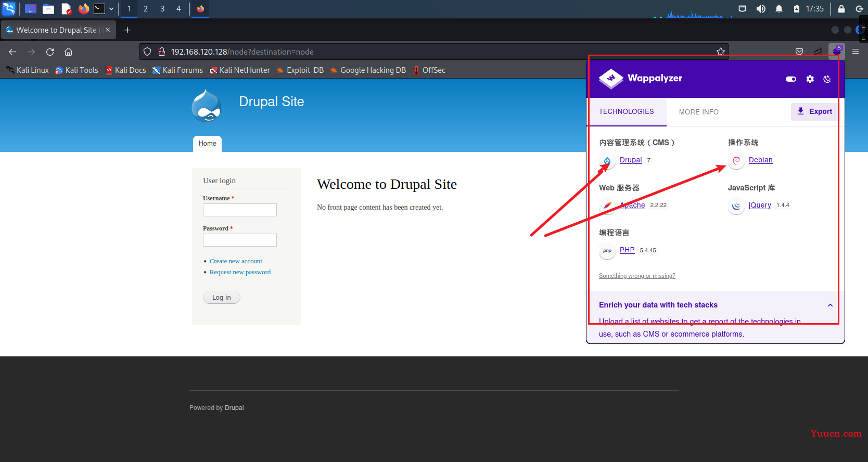The width and height of the screenshot is (868, 462).
Task: Click the Wappalyzer logo in popup header
Action: click(640, 79)
